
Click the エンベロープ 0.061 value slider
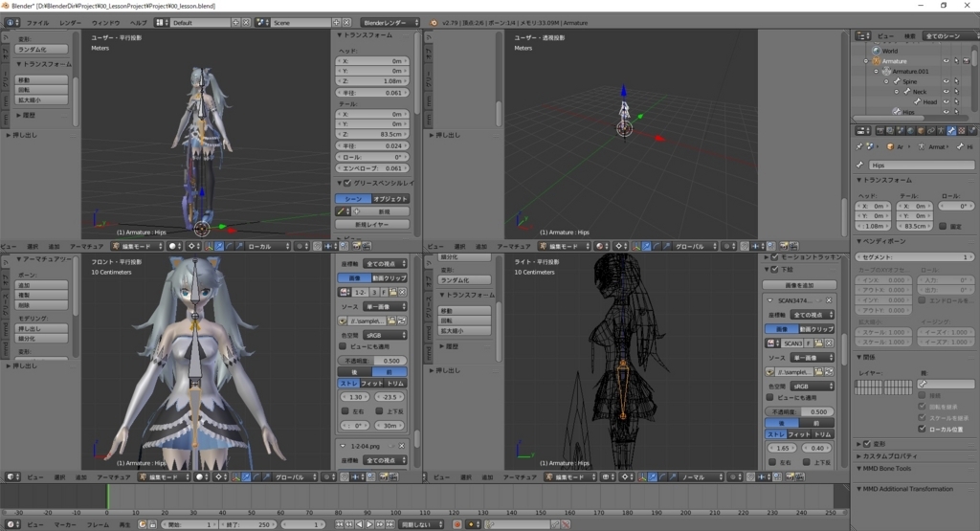click(372, 168)
